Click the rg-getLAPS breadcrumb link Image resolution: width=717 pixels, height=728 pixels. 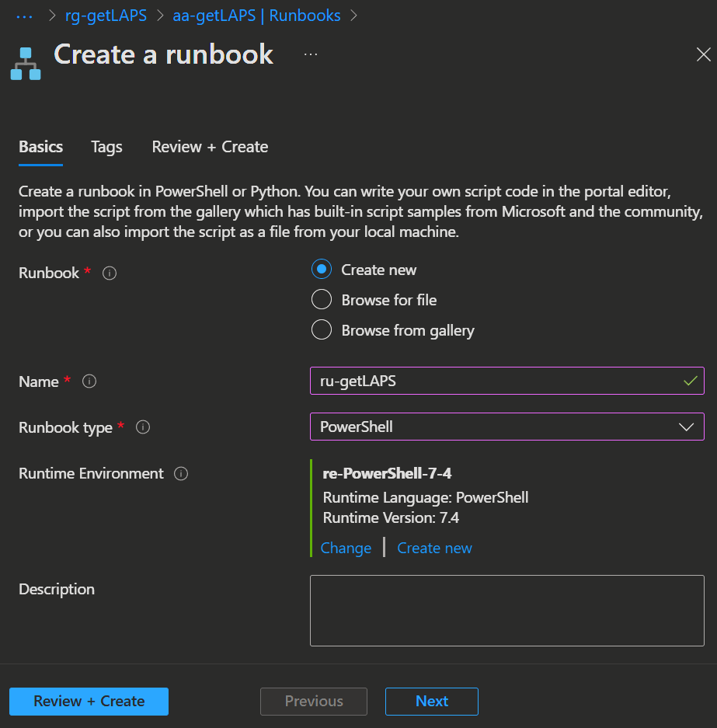point(106,16)
